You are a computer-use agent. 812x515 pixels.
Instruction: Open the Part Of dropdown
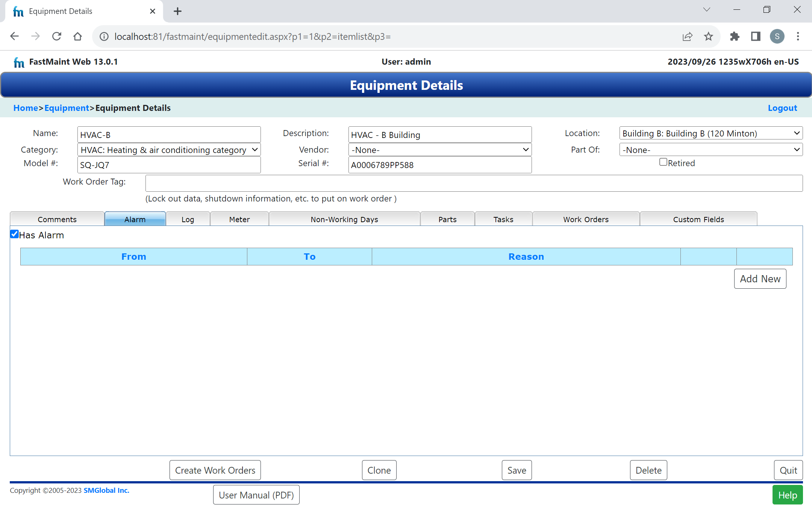(711, 150)
